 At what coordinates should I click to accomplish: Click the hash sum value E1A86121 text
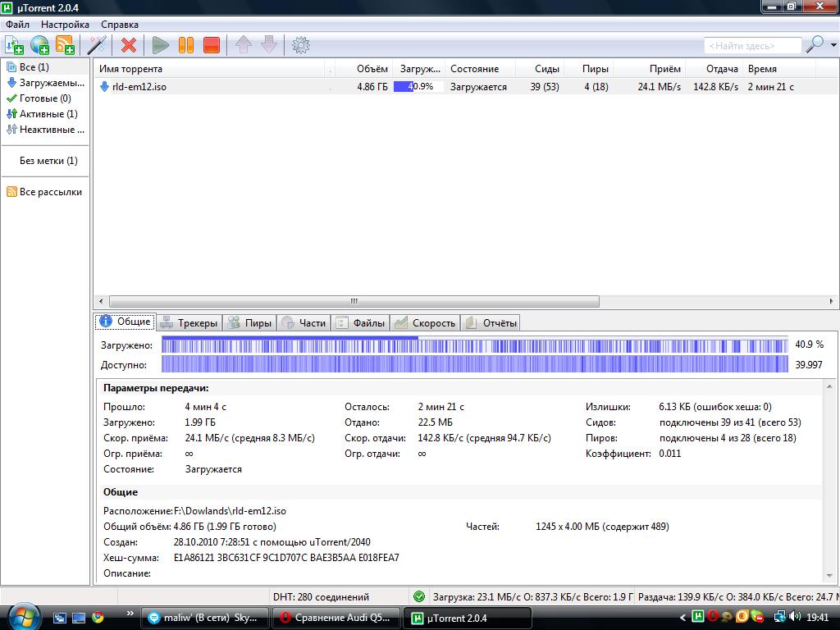pyautogui.click(x=286, y=558)
